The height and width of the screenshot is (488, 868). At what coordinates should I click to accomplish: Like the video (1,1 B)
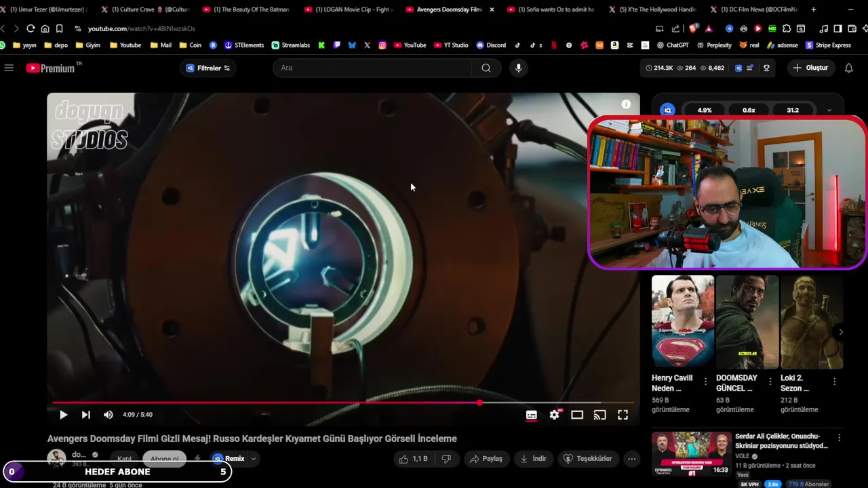click(414, 459)
